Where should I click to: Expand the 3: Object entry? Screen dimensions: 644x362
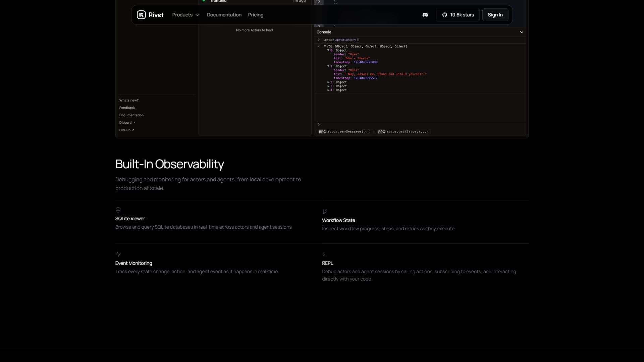(328, 86)
